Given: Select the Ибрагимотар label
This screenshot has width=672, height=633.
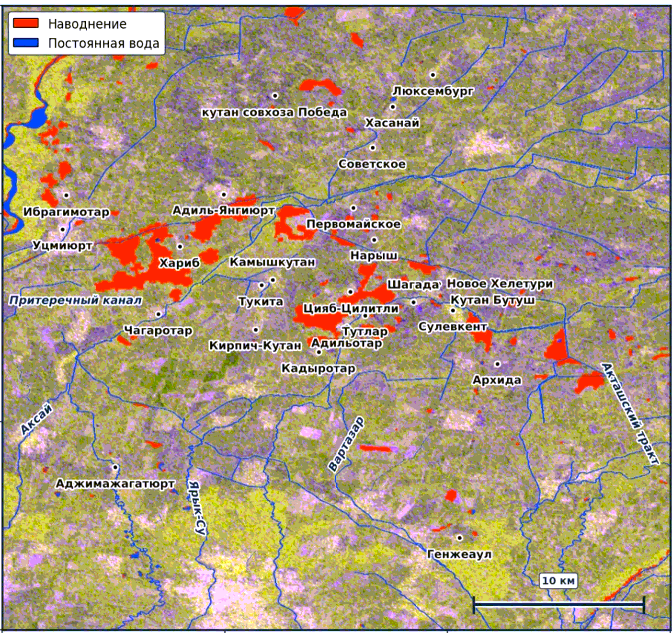Looking at the screenshot, I should [x=66, y=212].
